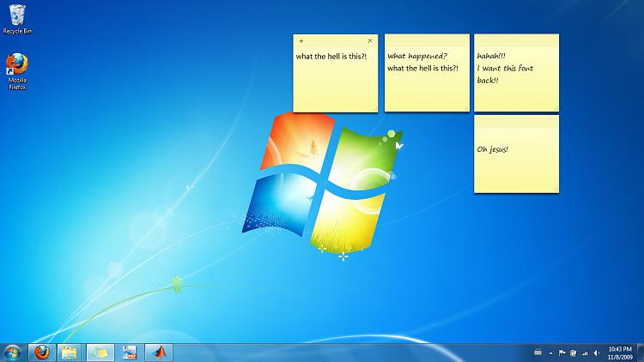
Task: Click the Show desktop strip
Action: pyautogui.click(x=641, y=353)
